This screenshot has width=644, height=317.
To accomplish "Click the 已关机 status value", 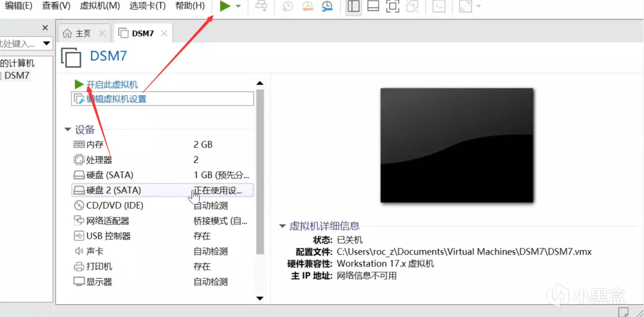I will [350, 240].
